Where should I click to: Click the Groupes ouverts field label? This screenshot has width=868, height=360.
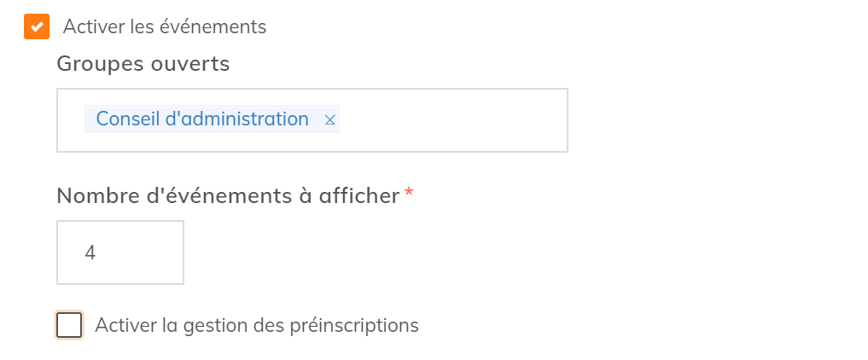coord(143,64)
